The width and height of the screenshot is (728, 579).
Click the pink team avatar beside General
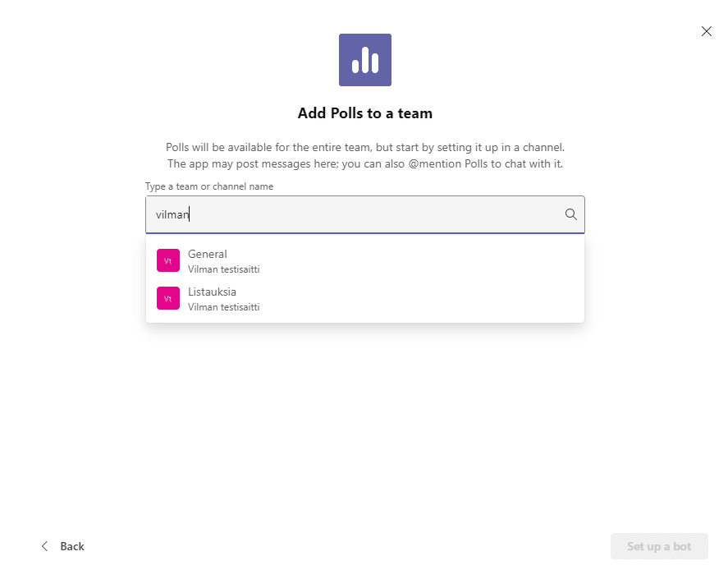click(x=167, y=260)
